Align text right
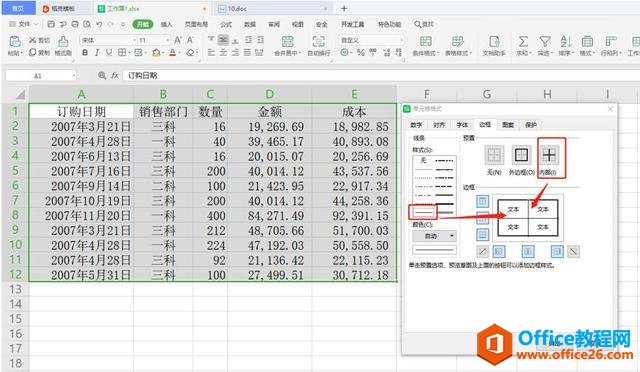This screenshot has height=372, width=640. [x=235, y=52]
